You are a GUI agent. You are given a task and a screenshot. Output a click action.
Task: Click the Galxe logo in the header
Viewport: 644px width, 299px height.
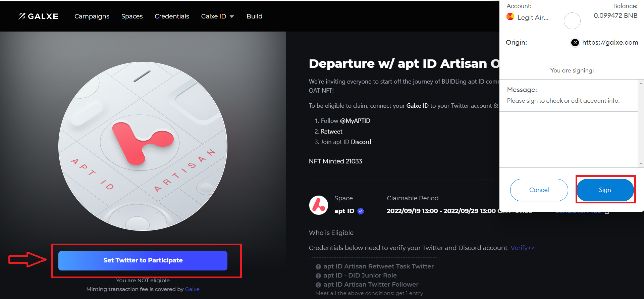[38, 16]
